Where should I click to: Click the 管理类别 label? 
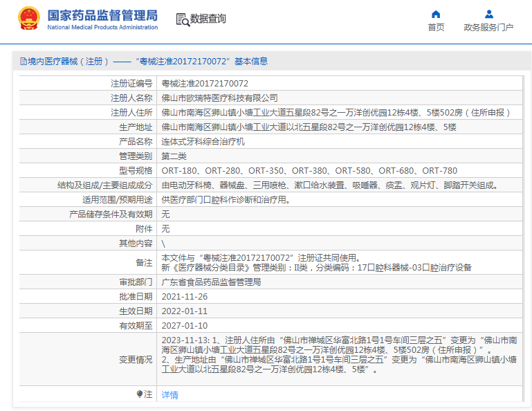136,156
